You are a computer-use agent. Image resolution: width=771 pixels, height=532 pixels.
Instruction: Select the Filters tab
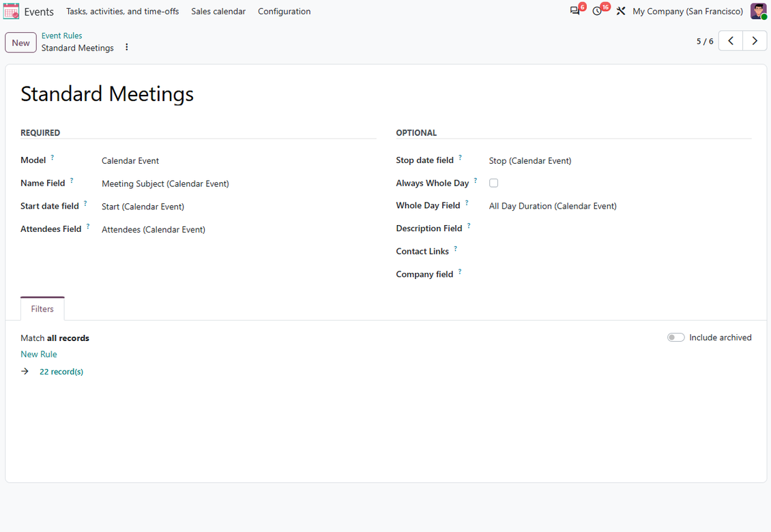click(x=42, y=309)
